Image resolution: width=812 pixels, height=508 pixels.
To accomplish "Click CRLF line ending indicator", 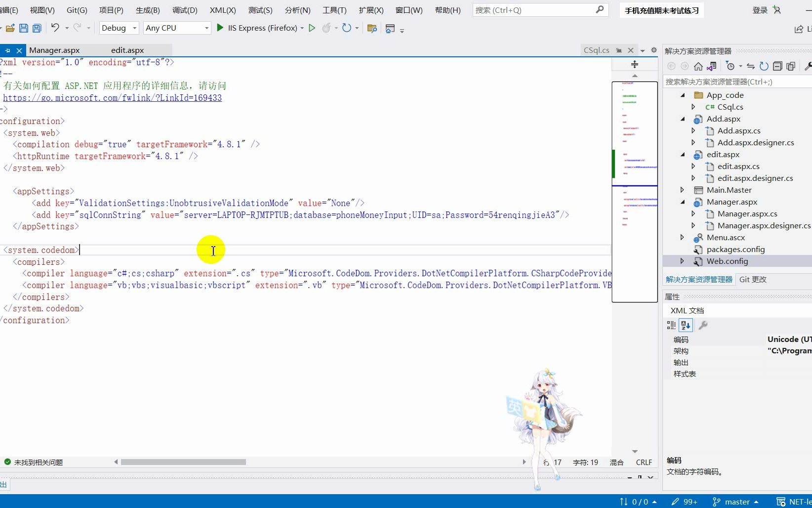I will [x=644, y=462].
